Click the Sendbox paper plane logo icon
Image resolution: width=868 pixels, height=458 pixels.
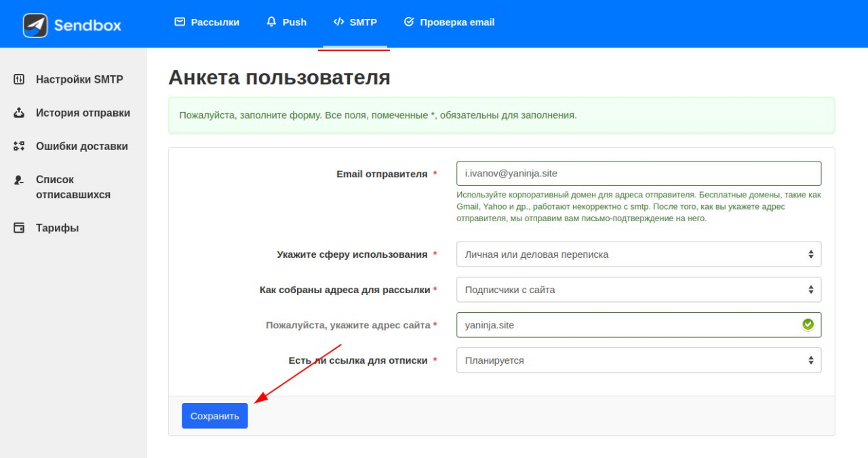tap(35, 26)
